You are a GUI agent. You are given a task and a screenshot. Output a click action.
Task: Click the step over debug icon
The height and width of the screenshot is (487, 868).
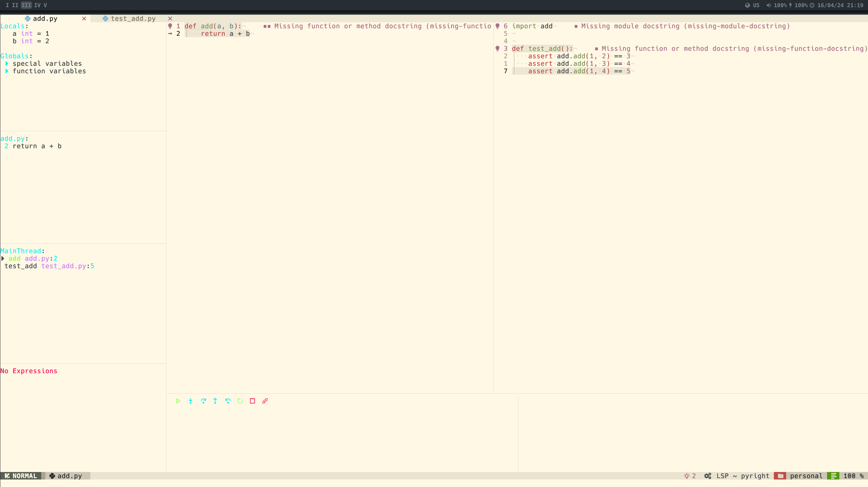(x=203, y=401)
